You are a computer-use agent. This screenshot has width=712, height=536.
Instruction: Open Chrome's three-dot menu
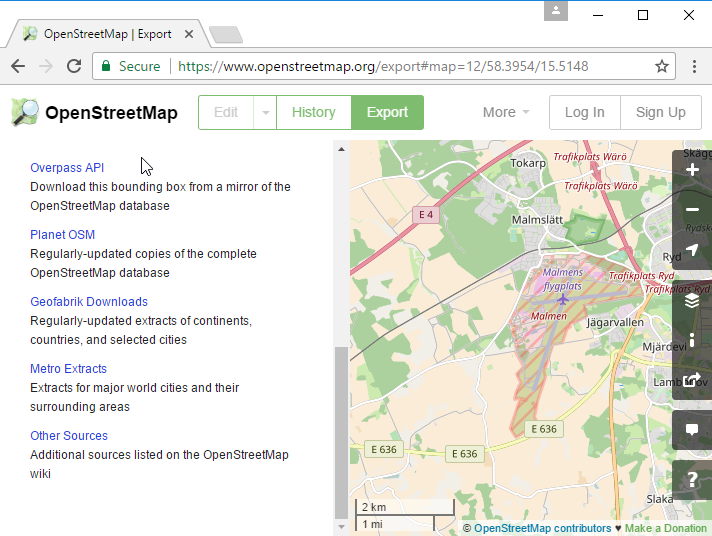coord(695,66)
